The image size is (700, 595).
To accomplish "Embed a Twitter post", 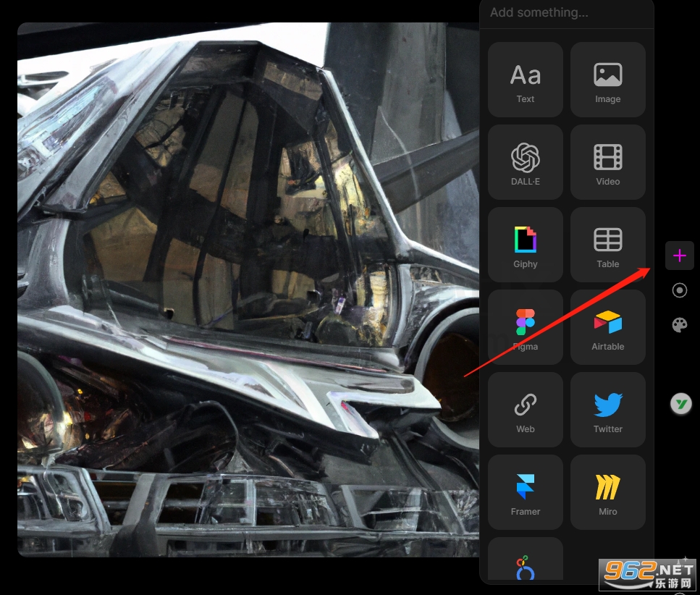I will pos(607,410).
